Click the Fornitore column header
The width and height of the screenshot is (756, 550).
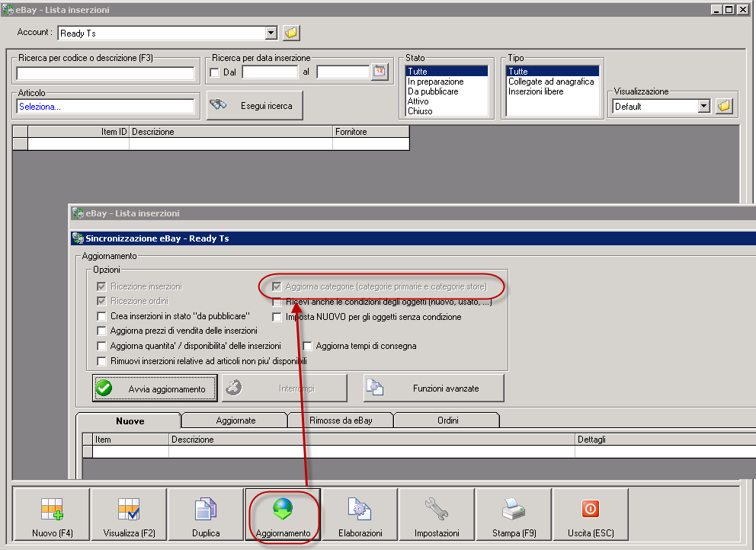pos(371,132)
